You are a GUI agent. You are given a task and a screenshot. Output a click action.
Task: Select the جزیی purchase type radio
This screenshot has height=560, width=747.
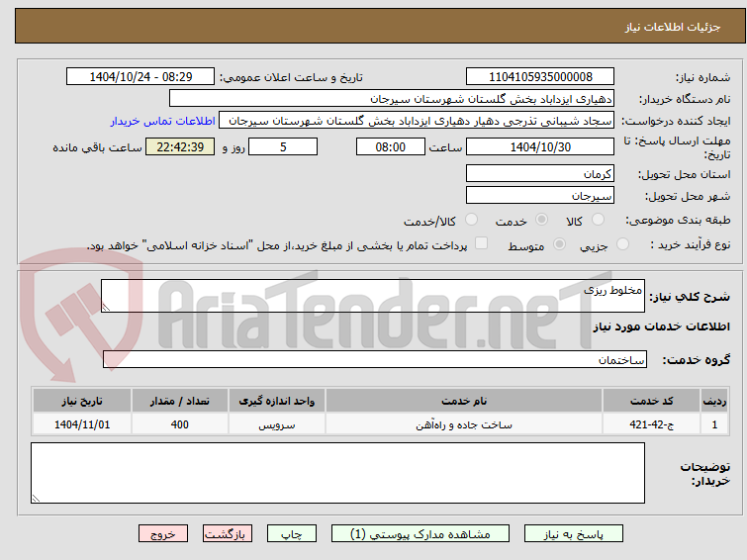click(x=622, y=244)
